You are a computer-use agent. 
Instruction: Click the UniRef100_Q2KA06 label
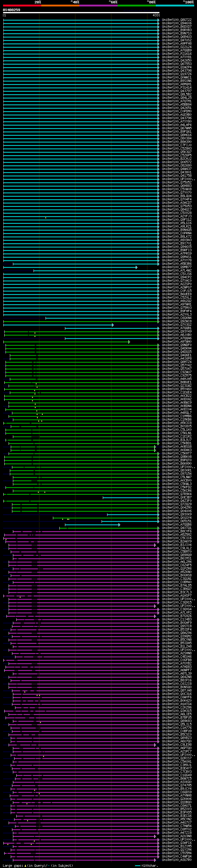coord(177,799)
